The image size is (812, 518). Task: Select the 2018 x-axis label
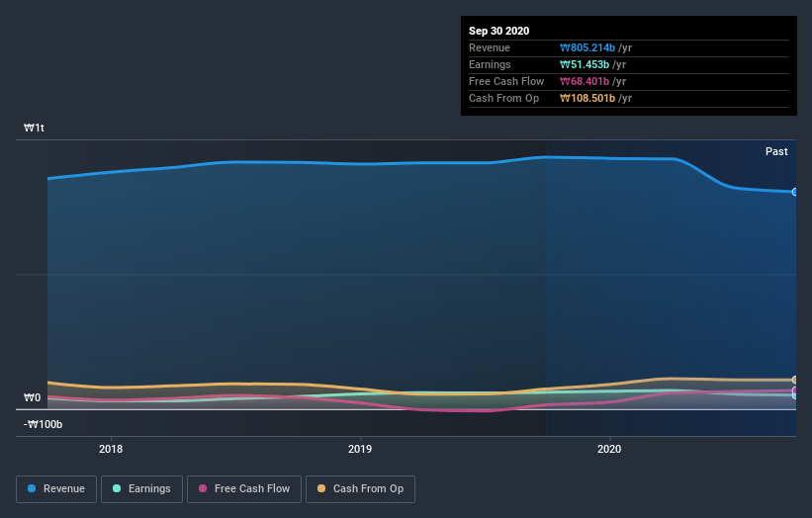coord(111,449)
